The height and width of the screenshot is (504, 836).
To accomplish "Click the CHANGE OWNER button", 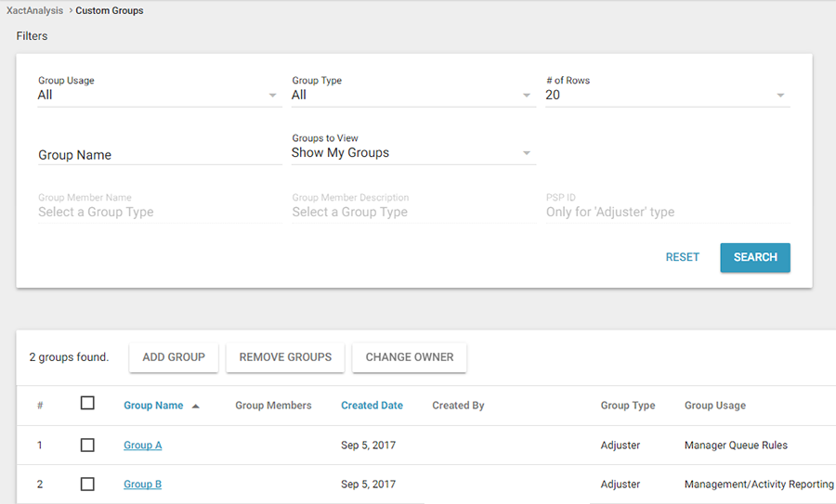I will tap(410, 357).
